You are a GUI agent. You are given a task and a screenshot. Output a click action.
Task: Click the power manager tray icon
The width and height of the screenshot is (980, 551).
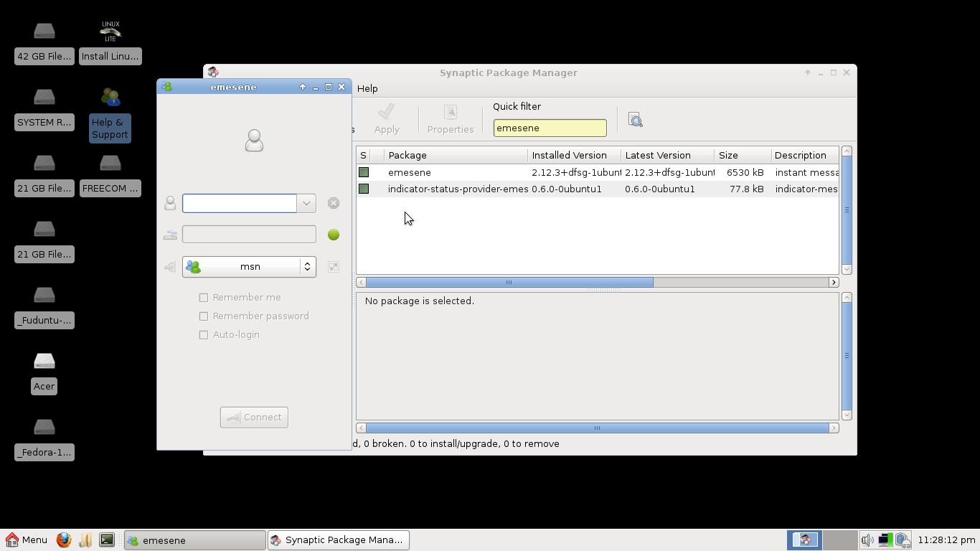(903, 540)
